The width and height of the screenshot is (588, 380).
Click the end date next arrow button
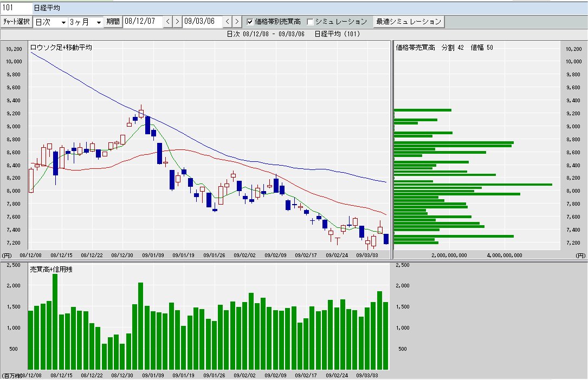236,22
